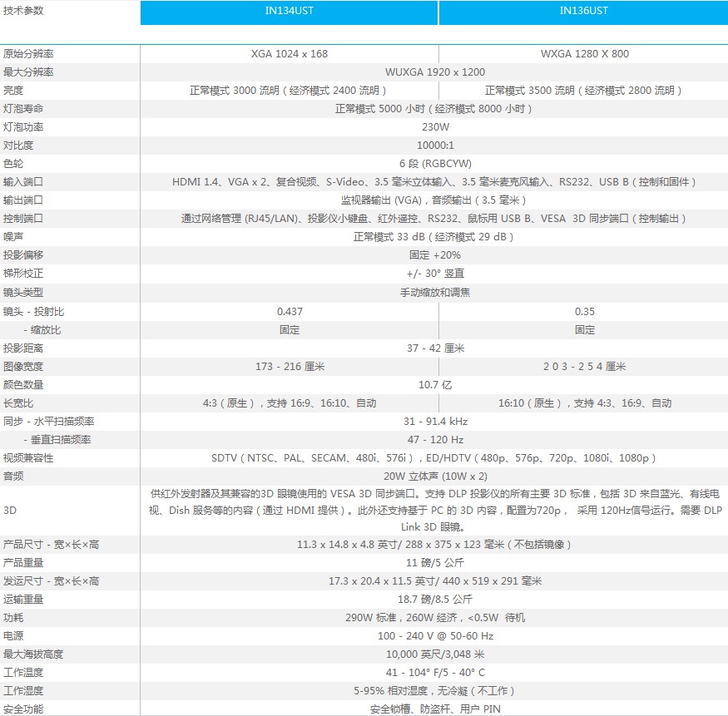Select the 10.7 亿 color count value
This screenshot has width=728, height=716.
(435, 385)
